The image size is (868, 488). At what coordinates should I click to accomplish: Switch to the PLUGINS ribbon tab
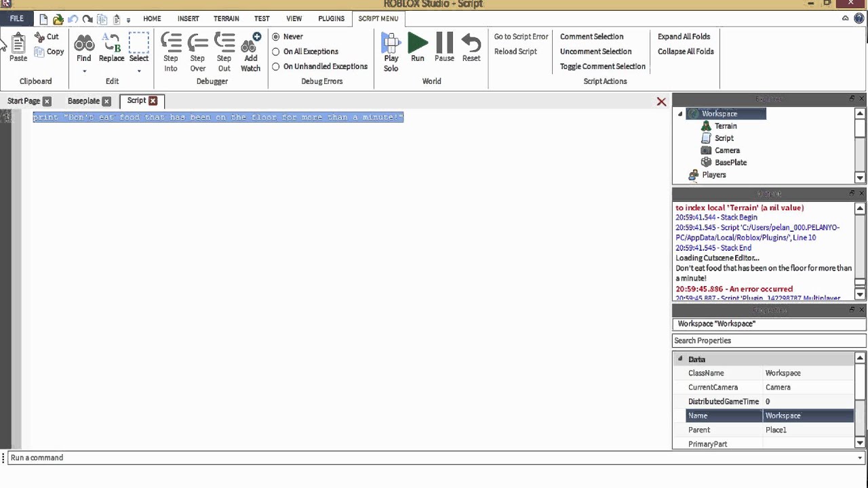pyautogui.click(x=332, y=19)
